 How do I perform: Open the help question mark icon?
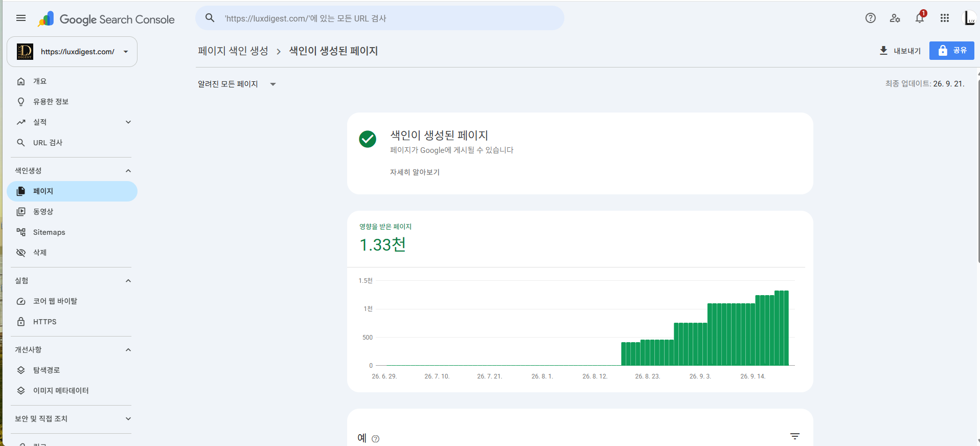(870, 18)
